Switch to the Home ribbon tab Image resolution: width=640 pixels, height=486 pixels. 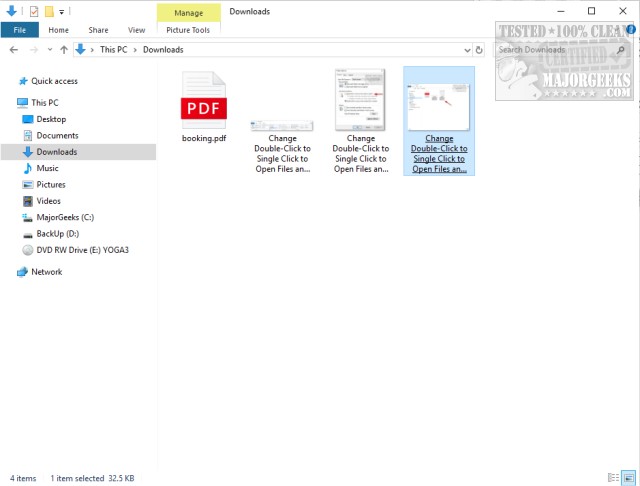coord(58,30)
